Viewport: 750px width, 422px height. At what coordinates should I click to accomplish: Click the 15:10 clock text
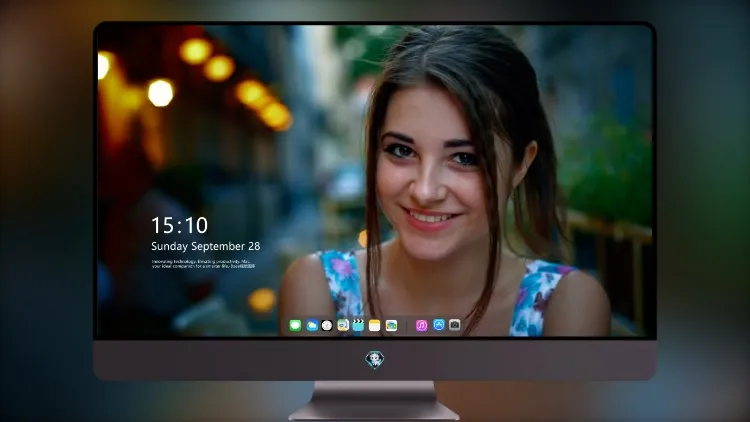[179, 225]
